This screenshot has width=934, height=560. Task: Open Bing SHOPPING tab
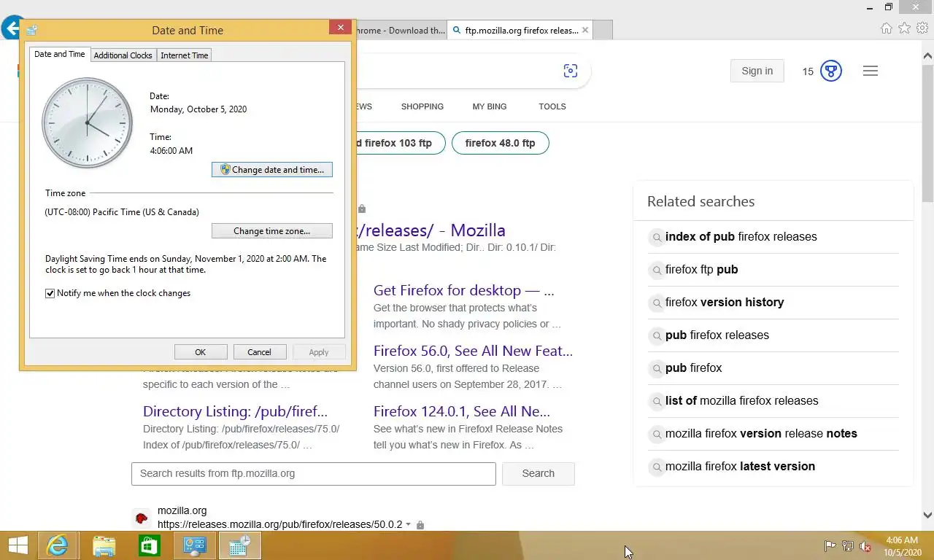[422, 106]
